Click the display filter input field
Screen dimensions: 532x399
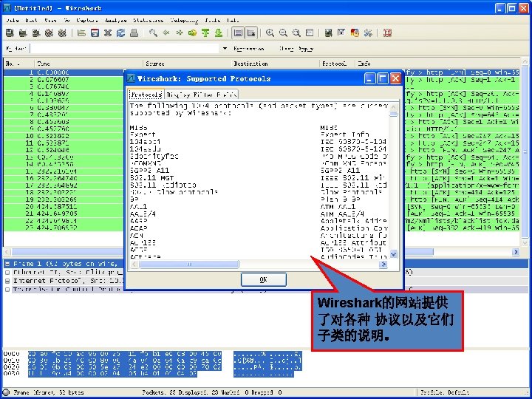[x=125, y=49]
